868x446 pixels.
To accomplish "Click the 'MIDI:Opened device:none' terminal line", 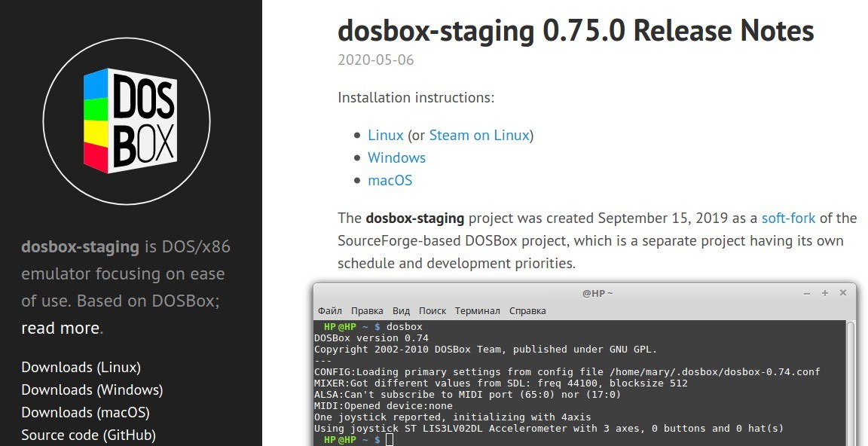I will [x=383, y=405].
